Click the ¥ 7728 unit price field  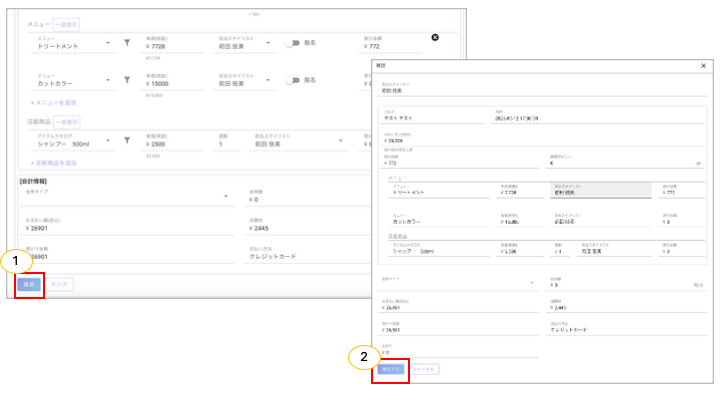(172, 44)
